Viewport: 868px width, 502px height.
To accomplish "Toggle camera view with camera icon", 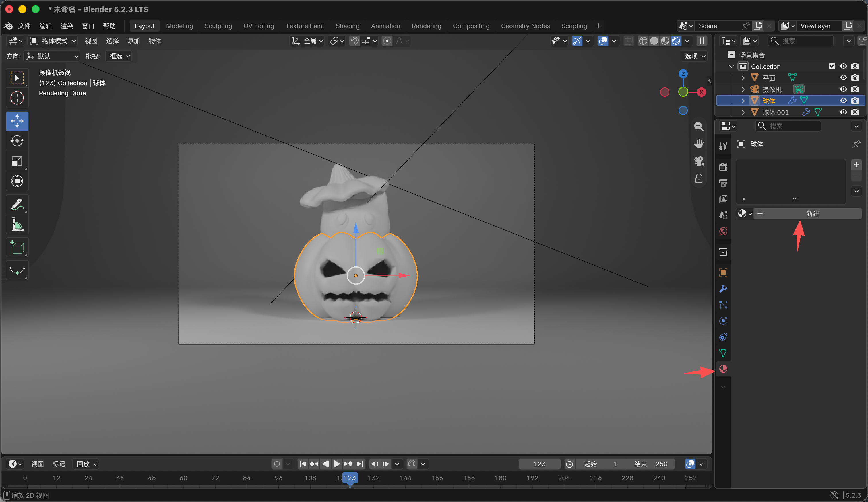I will pyautogui.click(x=699, y=161).
